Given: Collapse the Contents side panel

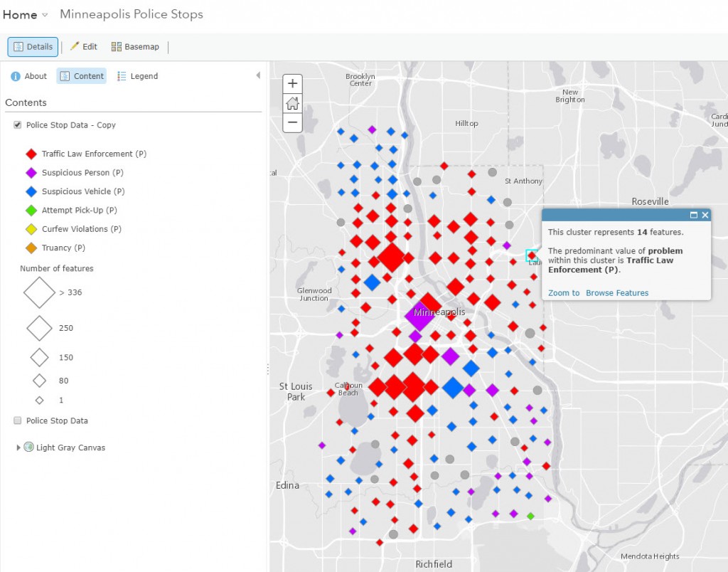Looking at the screenshot, I should [259, 74].
